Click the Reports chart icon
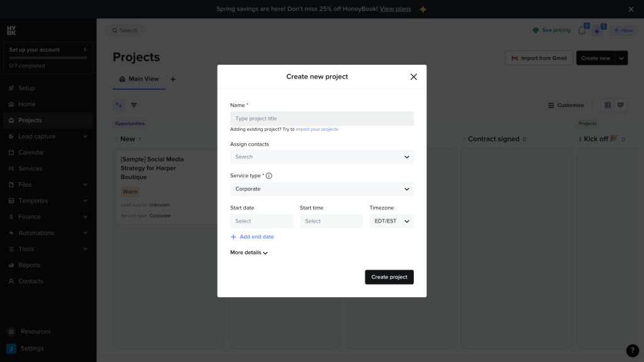644x362 pixels. tap(11, 265)
